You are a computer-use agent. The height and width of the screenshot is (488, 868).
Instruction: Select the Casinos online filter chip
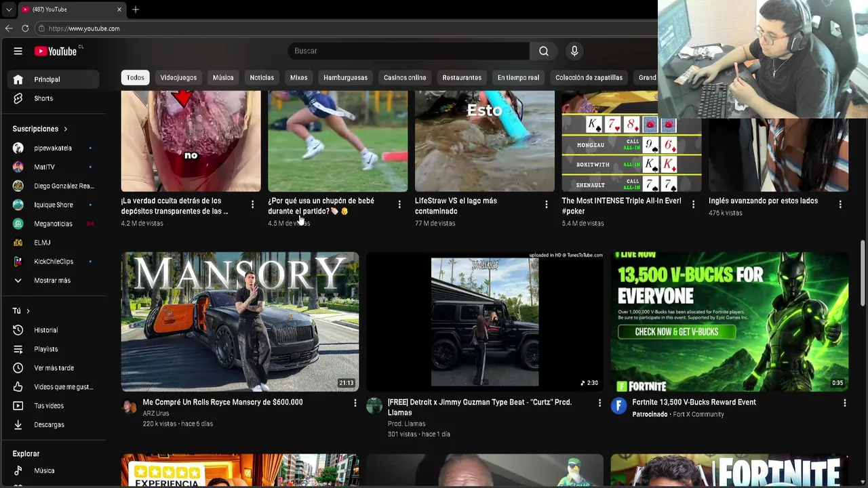[405, 77]
